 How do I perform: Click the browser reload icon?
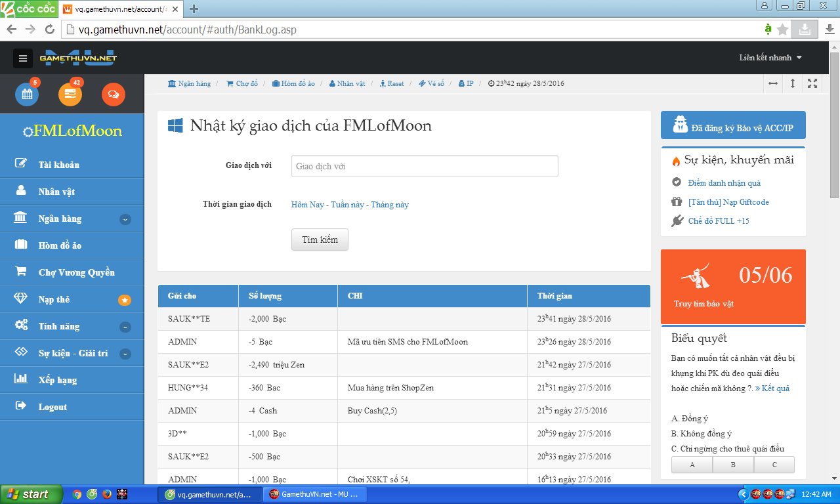pyautogui.click(x=49, y=30)
